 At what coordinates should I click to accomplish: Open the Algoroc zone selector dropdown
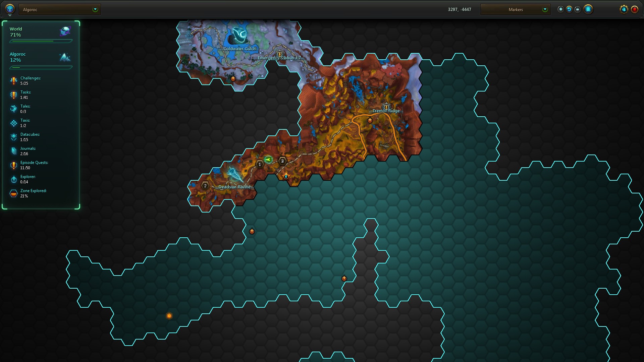tap(60, 9)
